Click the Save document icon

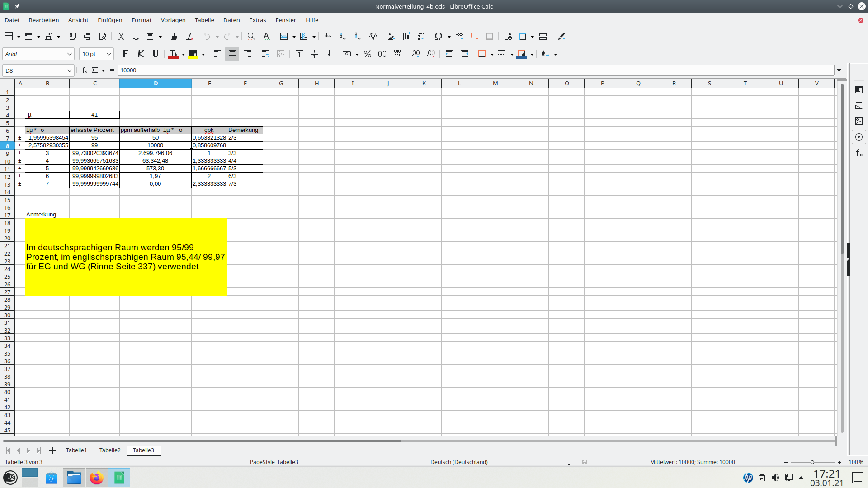coord(48,36)
